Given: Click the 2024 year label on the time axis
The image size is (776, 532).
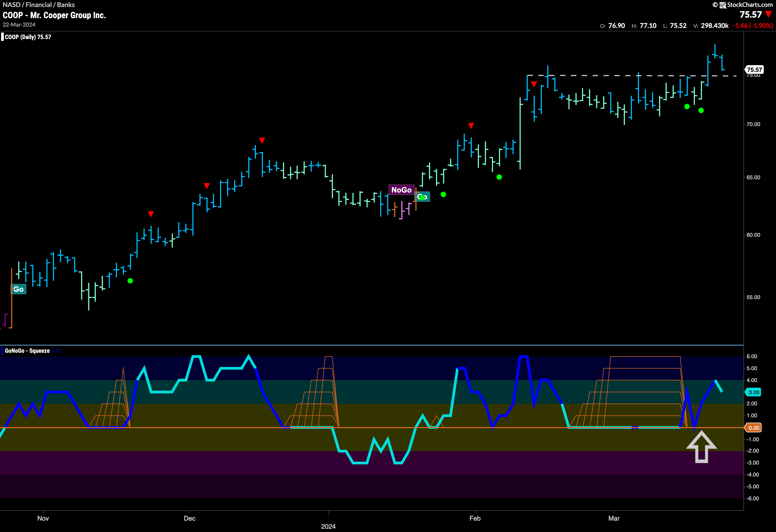Looking at the screenshot, I should [x=328, y=526].
